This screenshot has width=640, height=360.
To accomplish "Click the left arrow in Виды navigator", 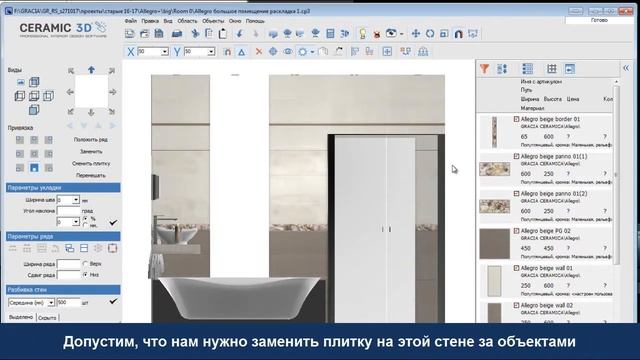I will tap(70, 92).
